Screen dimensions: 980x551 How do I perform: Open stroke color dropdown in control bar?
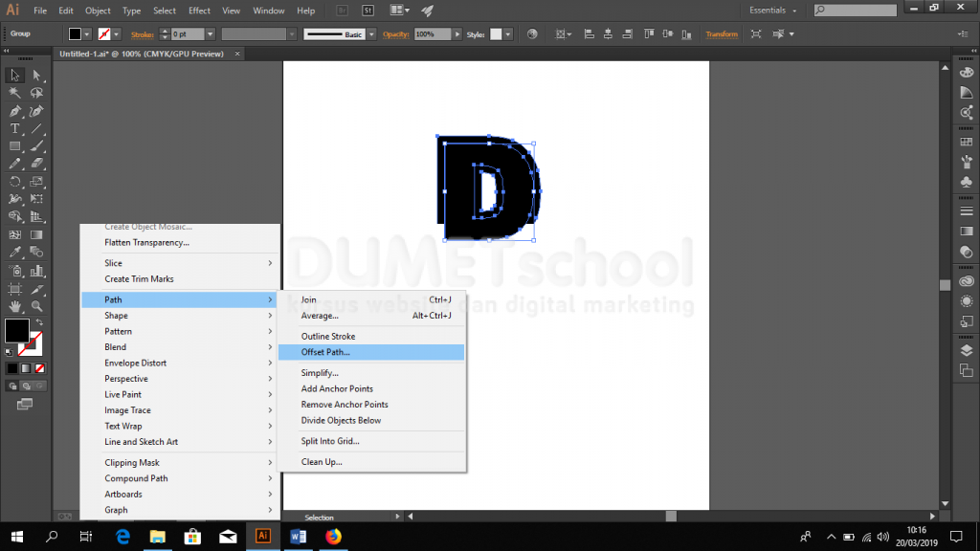116,34
